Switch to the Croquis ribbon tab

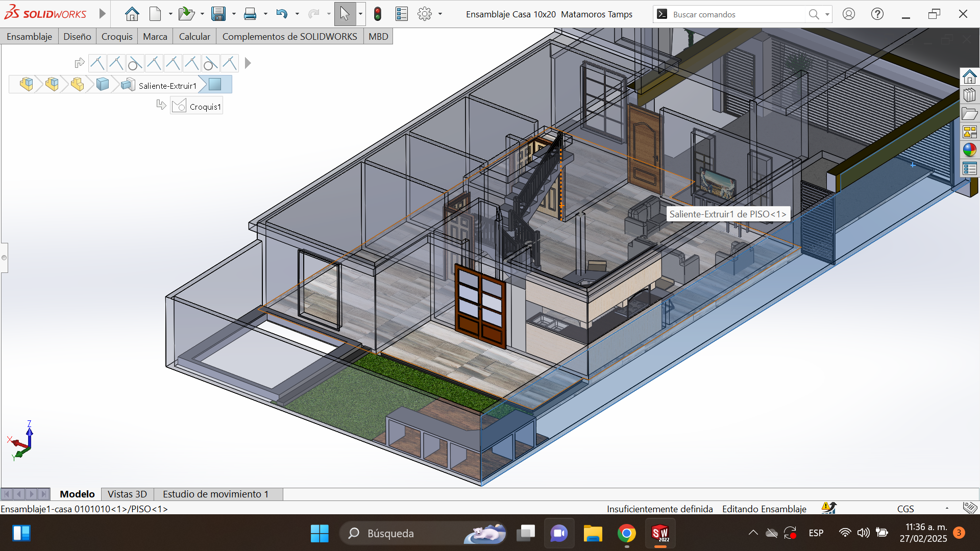[x=116, y=36]
